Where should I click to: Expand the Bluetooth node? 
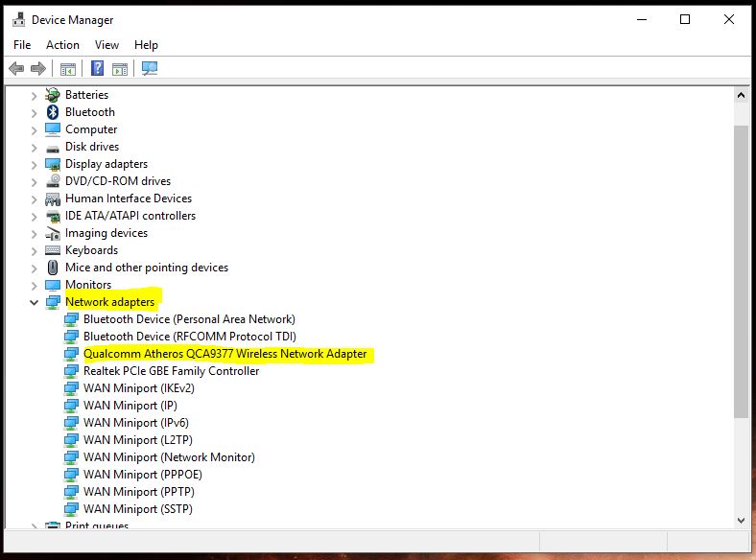pyautogui.click(x=34, y=113)
